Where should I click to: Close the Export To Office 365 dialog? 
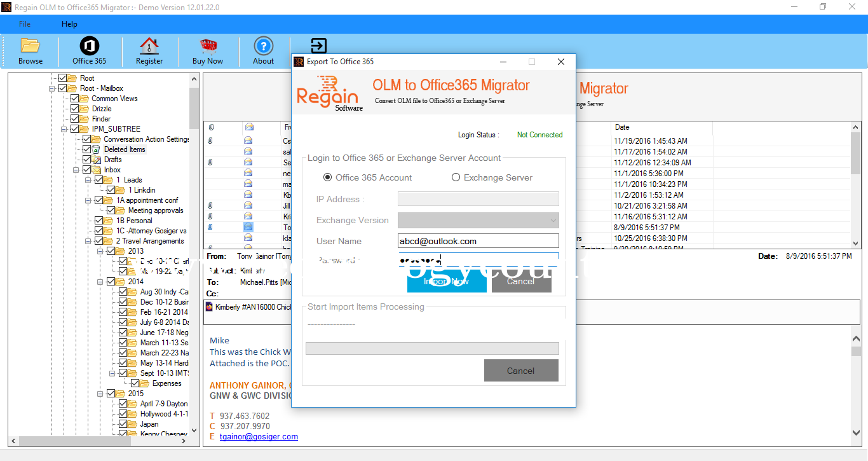(x=560, y=62)
